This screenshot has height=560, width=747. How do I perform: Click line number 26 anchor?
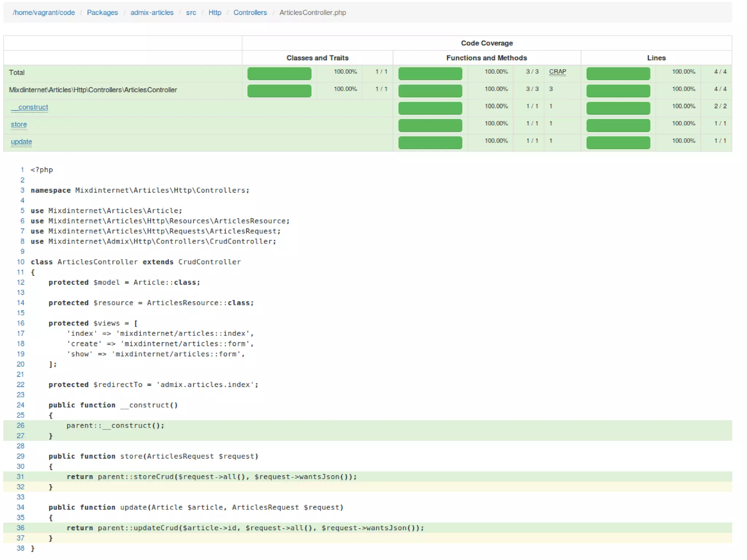tap(20, 425)
